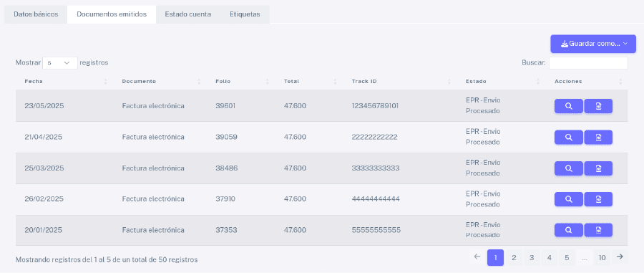Jump to pagination page 10
The height and width of the screenshot is (273, 644).
click(602, 258)
